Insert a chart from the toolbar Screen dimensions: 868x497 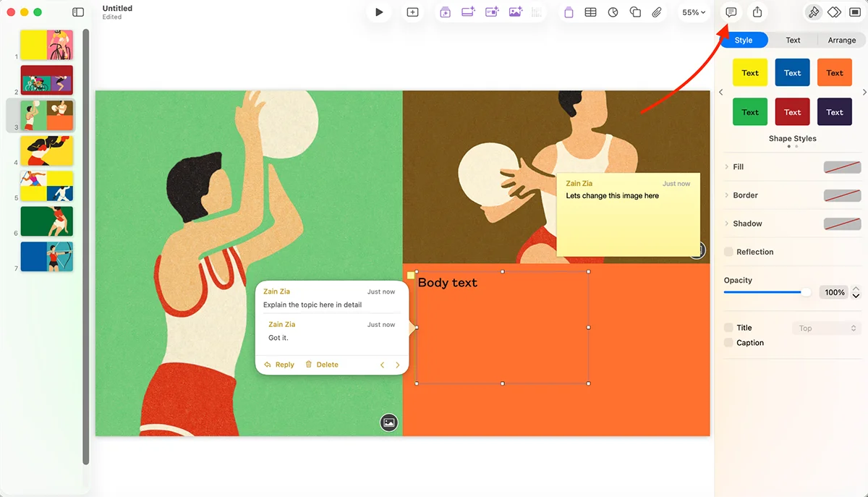[x=613, y=12]
